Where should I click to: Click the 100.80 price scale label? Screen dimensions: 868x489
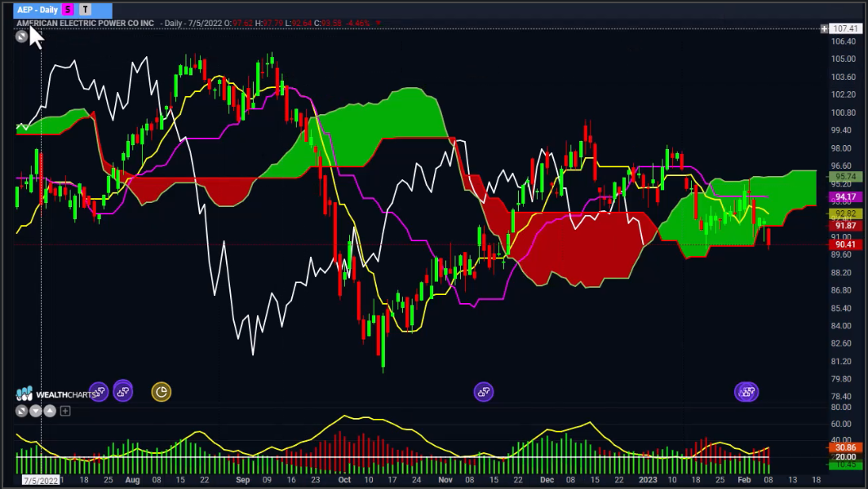(843, 112)
